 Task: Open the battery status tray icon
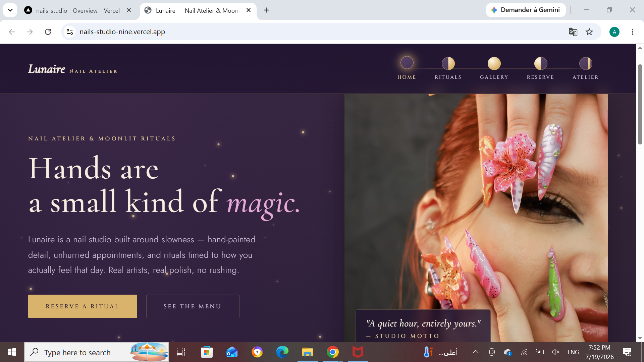(x=540, y=352)
